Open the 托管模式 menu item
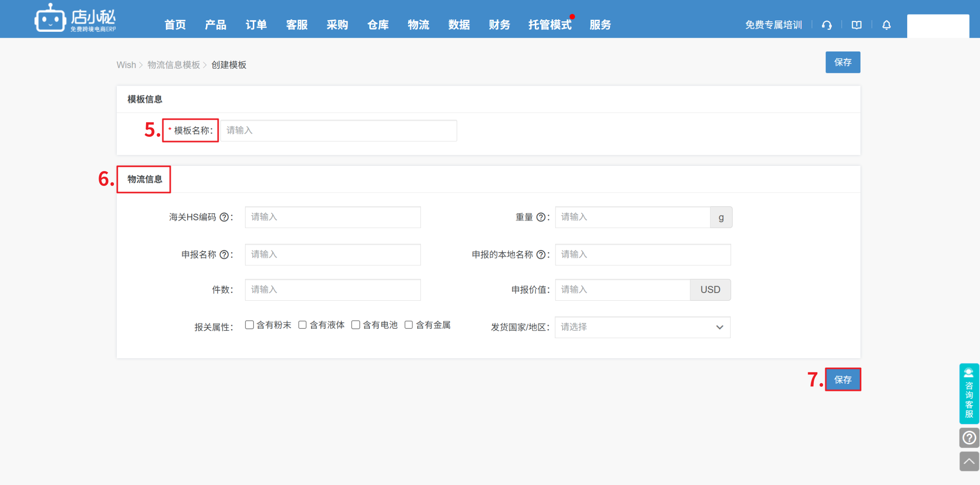Screen dimensions: 980x485 tap(550, 25)
